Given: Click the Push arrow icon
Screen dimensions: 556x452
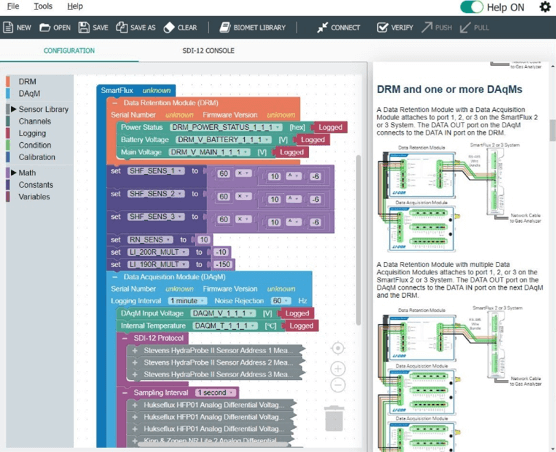Looking at the screenshot, I should [x=427, y=28].
